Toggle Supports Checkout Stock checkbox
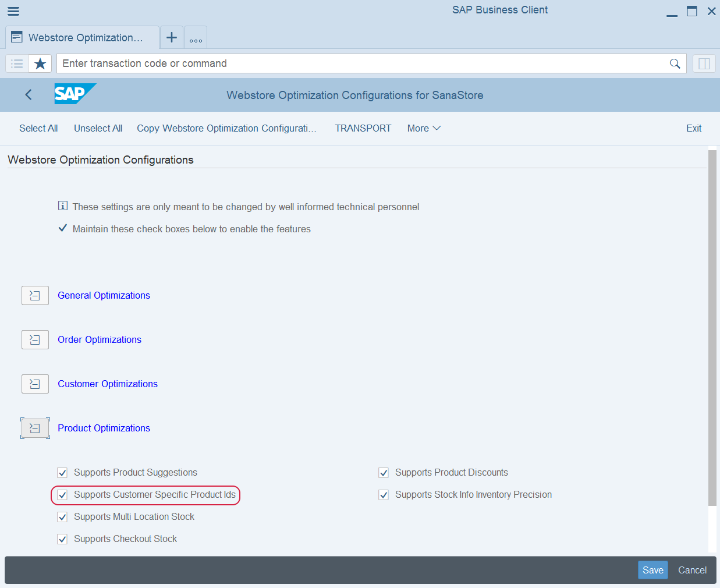The height and width of the screenshot is (588, 720). tap(62, 539)
